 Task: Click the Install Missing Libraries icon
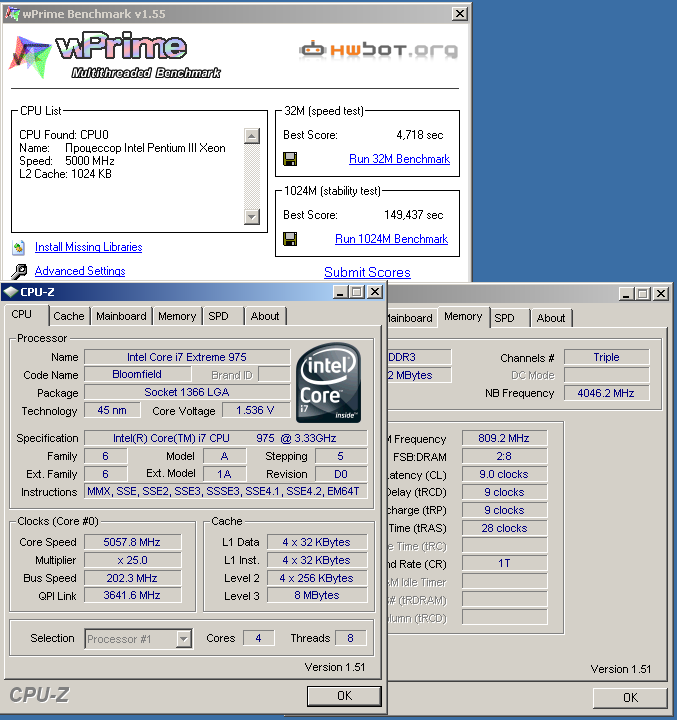click(x=19, y=248)
